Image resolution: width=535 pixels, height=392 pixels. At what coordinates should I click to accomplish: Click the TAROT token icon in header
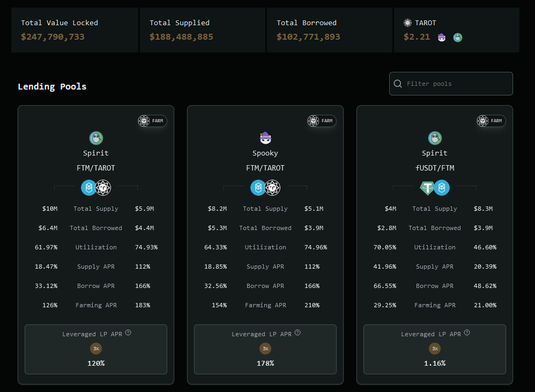tap(407, 23)
